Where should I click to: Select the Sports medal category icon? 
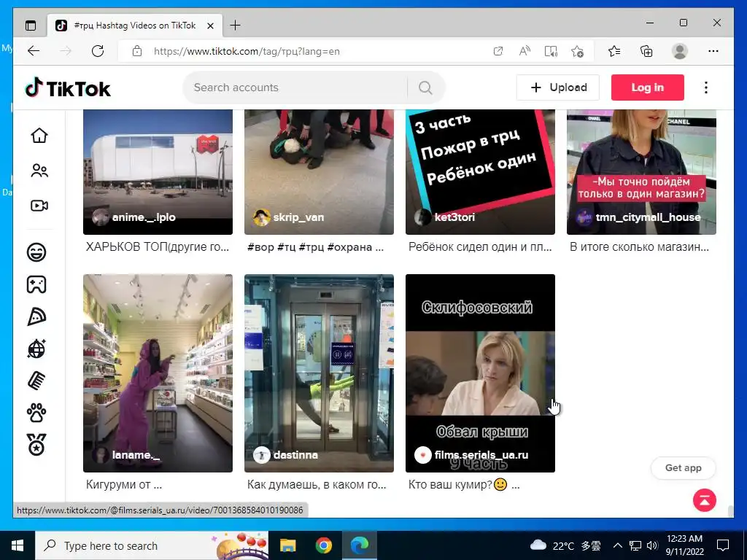[36, 445]
